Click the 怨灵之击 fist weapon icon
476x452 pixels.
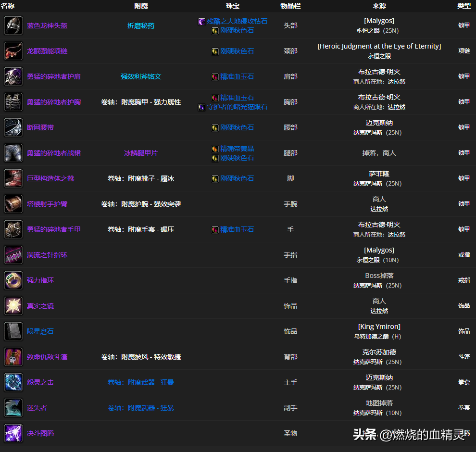tap(13, 382)
